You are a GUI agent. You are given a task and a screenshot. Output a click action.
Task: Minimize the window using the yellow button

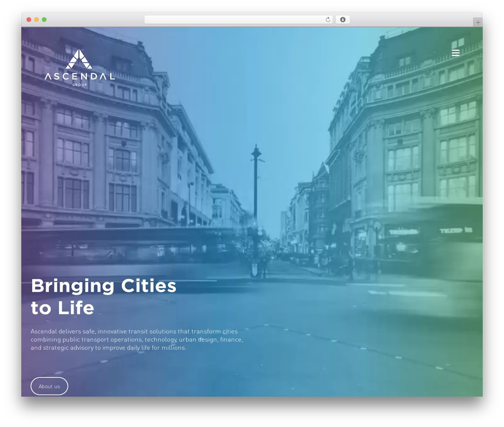point(37,20)
